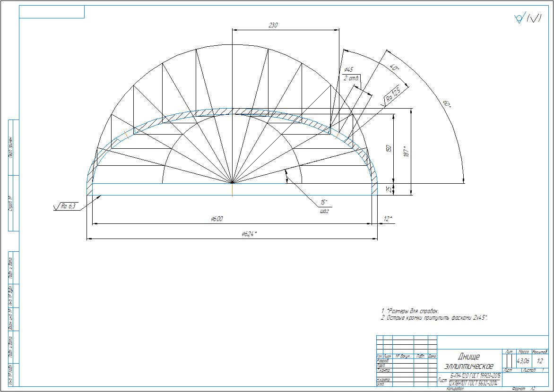Click the scale 1:2 cell
Image resolution: width=554 pixels, height=392 pixels.
[540, 361]
